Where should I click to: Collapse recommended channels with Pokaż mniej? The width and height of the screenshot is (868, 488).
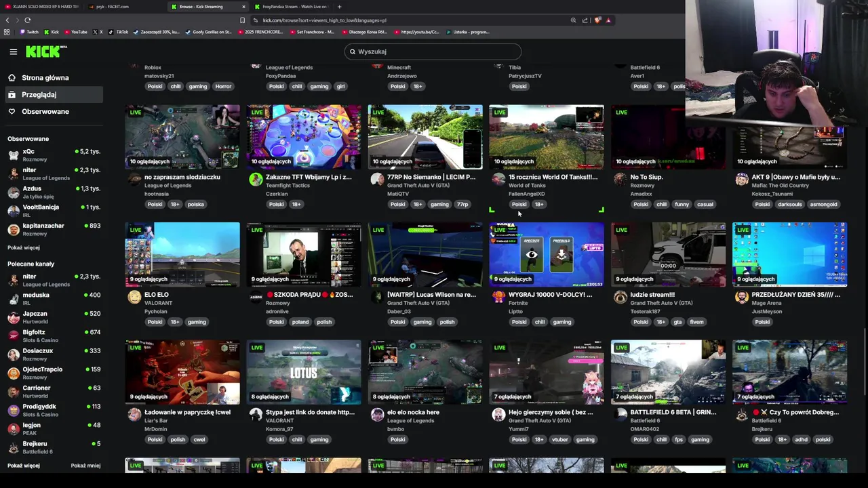click(x=85, y=466)
